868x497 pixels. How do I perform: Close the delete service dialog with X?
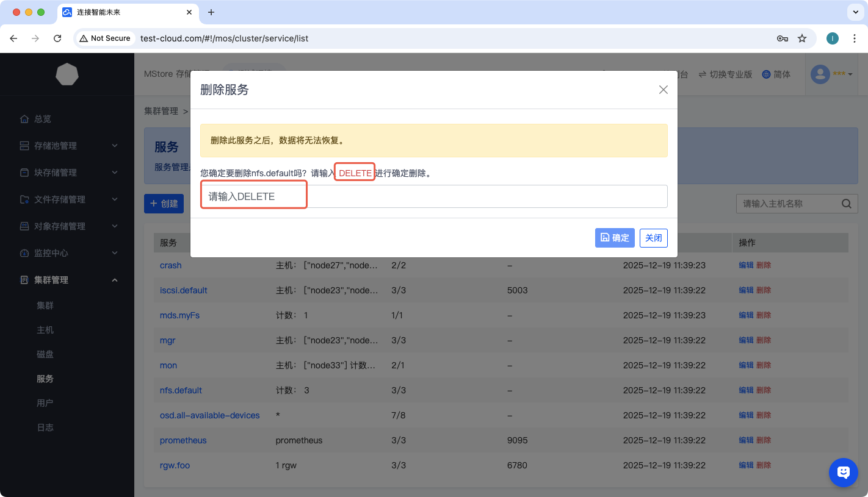click(663, 90)
